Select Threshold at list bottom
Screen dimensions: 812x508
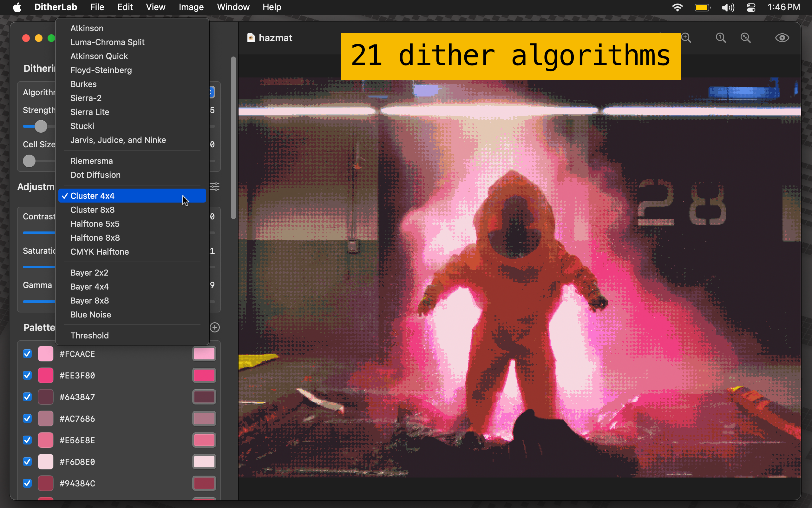pos(132,335)
